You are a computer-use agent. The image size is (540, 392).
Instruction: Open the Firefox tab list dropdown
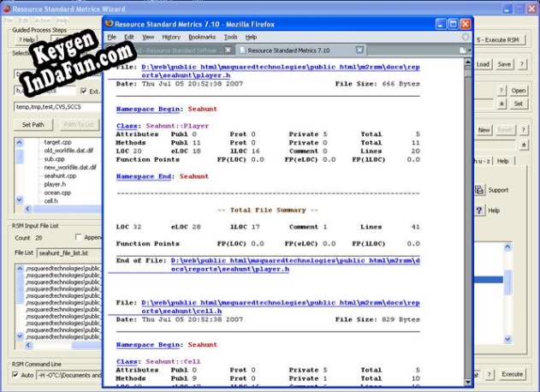[x=465, y=50]
